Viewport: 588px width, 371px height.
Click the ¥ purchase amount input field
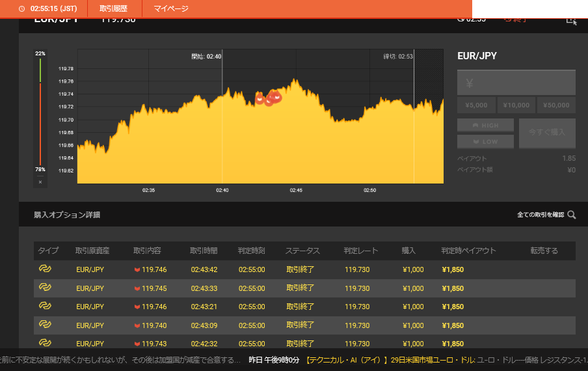coord(516,83)
